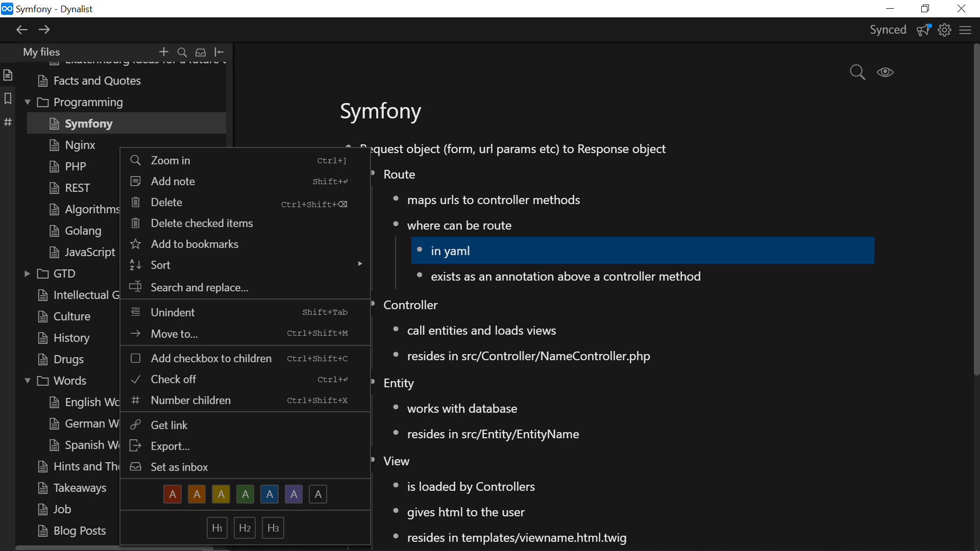This screenshot has width=980, height=551.
Task: Open settings gear icon
Action: [945, 30]
